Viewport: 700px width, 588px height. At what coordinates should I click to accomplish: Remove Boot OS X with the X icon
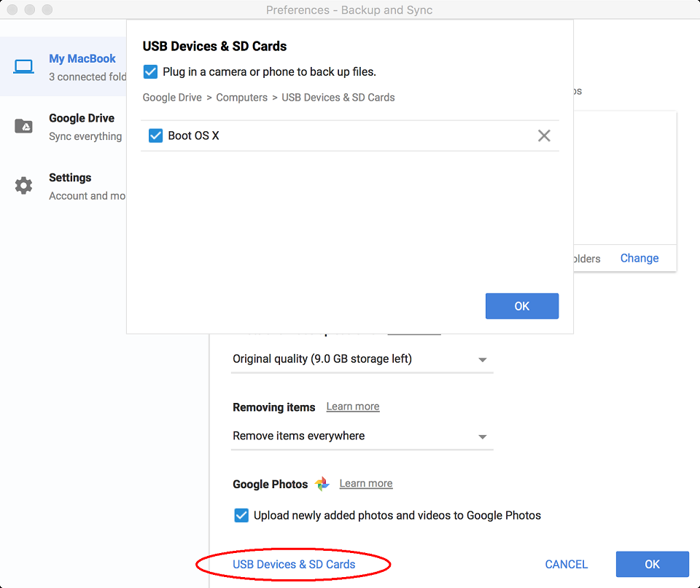click(x=544, y=136)
